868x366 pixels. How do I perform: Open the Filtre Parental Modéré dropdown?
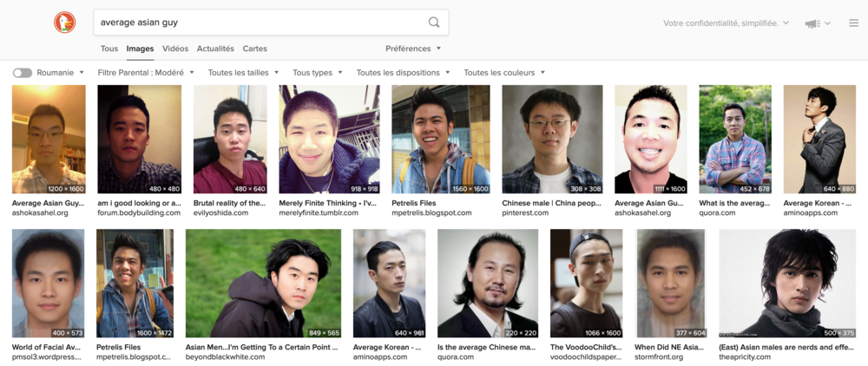click(x=146, y=73)
